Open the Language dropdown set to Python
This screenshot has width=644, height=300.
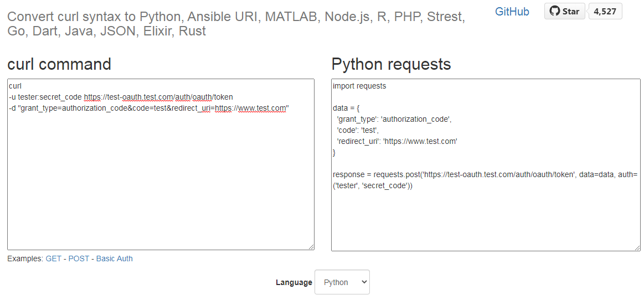tap(342, 282)
